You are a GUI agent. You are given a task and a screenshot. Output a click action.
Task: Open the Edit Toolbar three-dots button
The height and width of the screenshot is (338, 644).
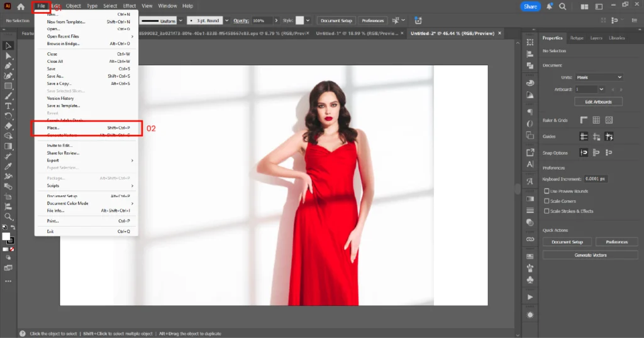coord(8,281)
